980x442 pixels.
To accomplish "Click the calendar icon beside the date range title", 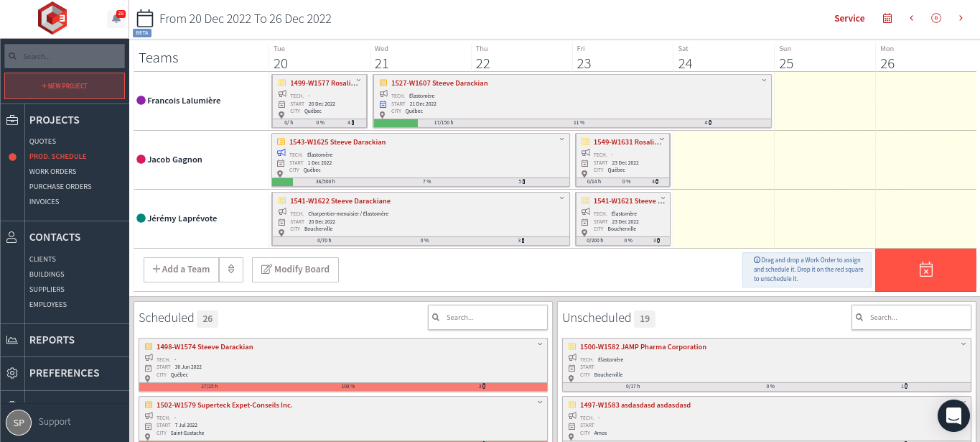I will pos(144,19).
